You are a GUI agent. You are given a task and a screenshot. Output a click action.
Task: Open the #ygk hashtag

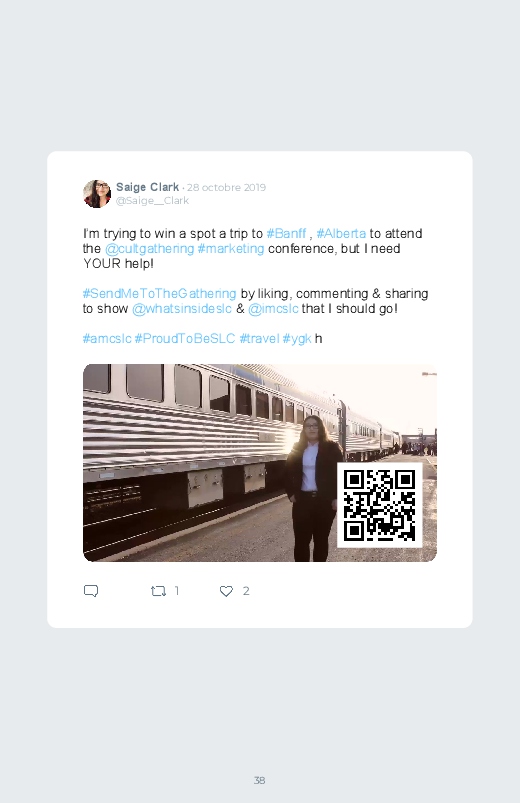(297, 339)
